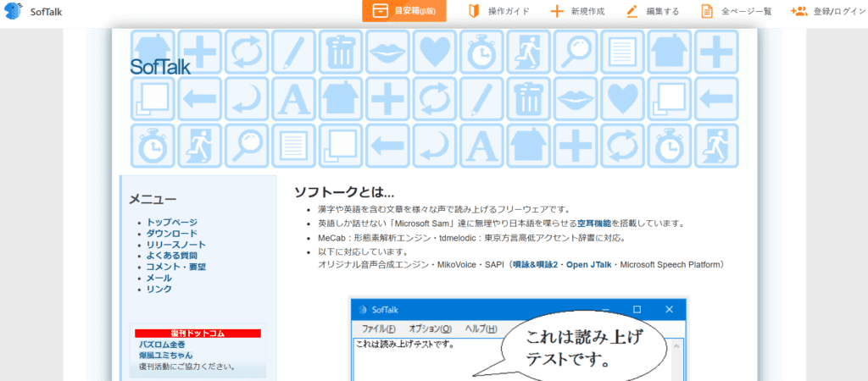
Task: Open ファイル(F) menu in the SofTalk window
Action: point(378,329)
